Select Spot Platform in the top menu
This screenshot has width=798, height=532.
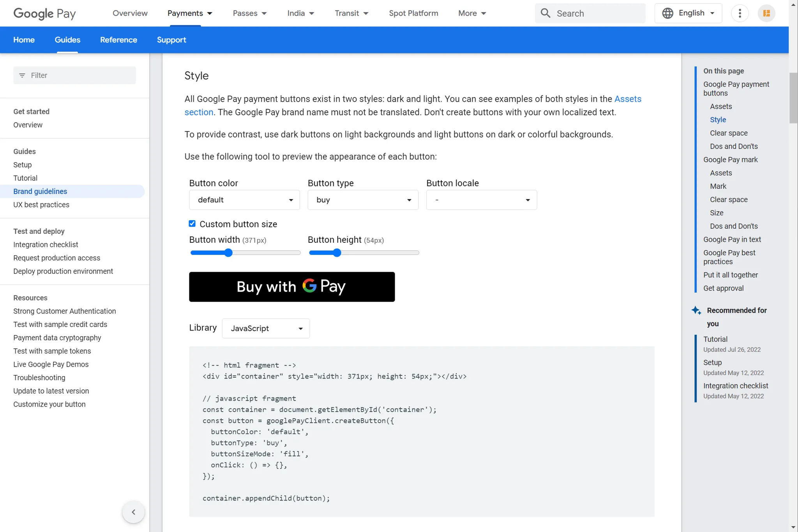pyautogui.click(x=413, y=13)
